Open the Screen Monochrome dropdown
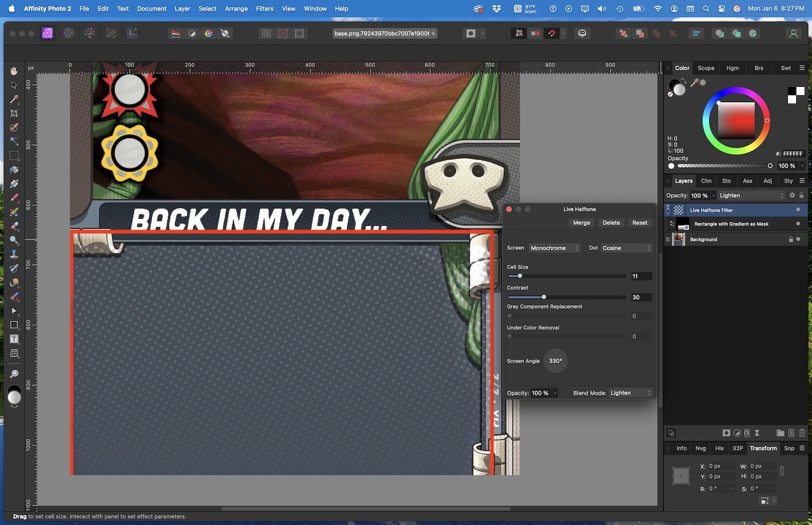 554,248
